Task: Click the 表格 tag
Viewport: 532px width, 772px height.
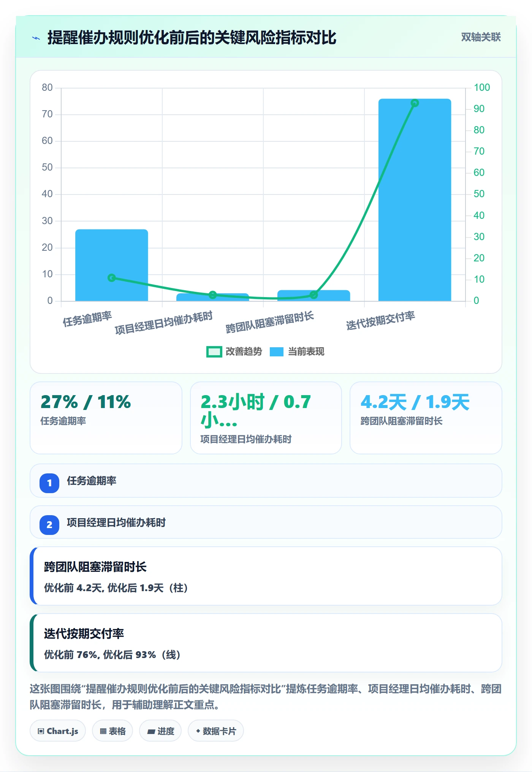Action: coord(112,731)
